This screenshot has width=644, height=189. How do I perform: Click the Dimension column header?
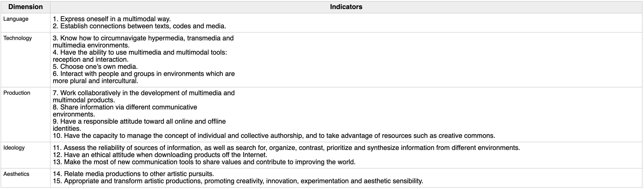(25, 7)
